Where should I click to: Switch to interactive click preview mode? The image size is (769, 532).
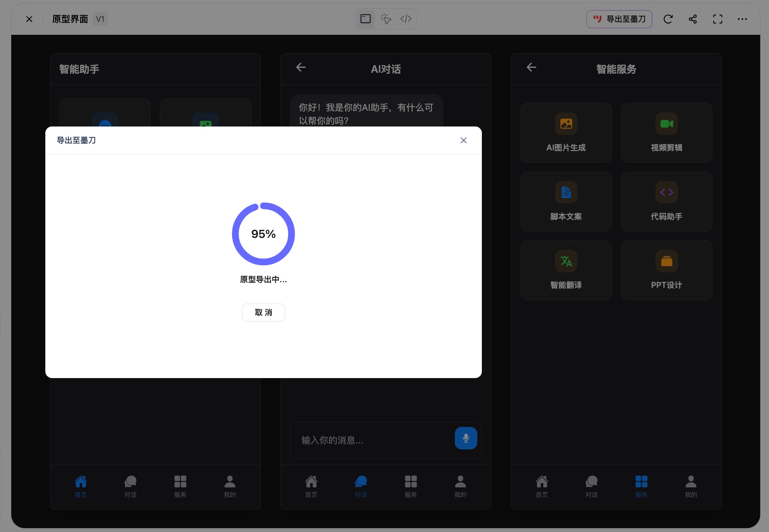[386, 19]
